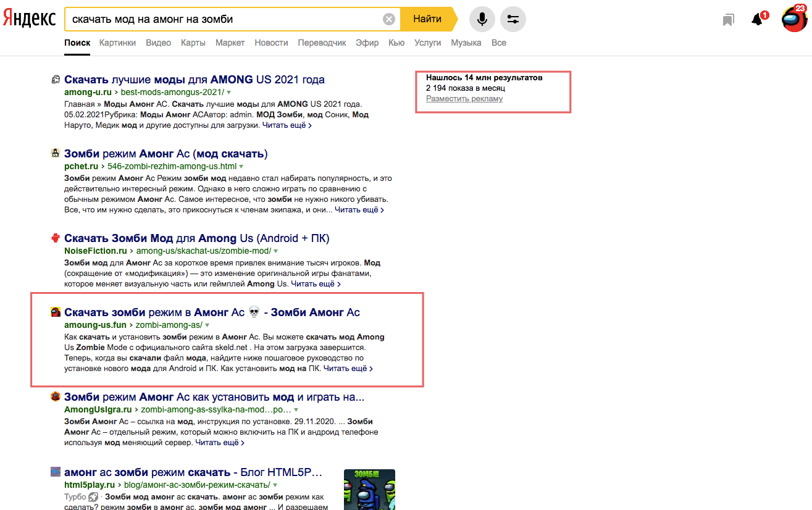
Task: Open the Музыка tab
Action: (x=466, y=43)
